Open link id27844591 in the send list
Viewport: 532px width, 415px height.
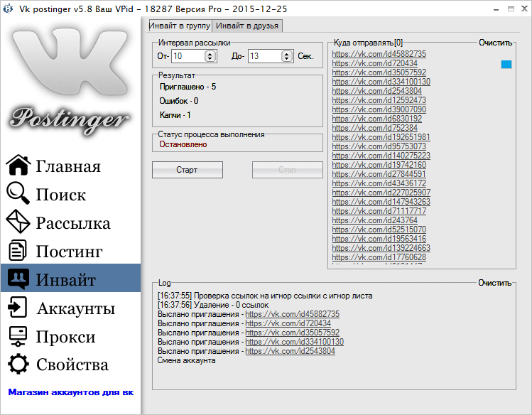(x=379, y=174)
